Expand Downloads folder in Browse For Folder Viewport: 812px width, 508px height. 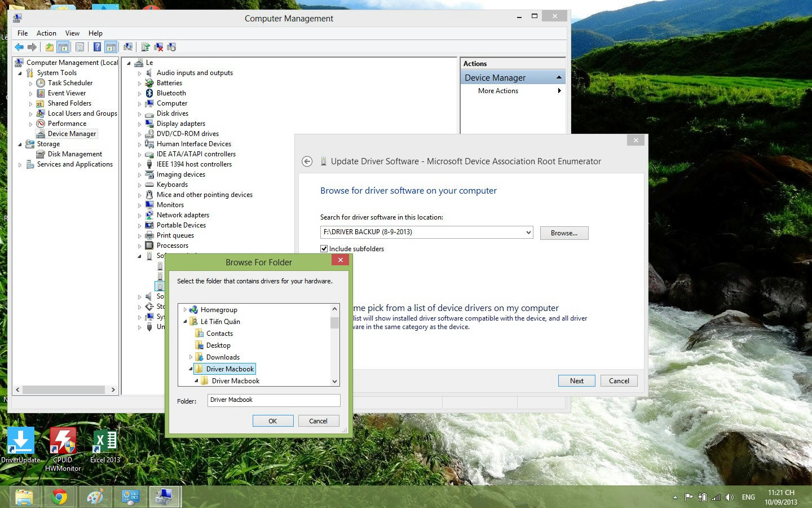pyautogui.click(x=191, y=357)
